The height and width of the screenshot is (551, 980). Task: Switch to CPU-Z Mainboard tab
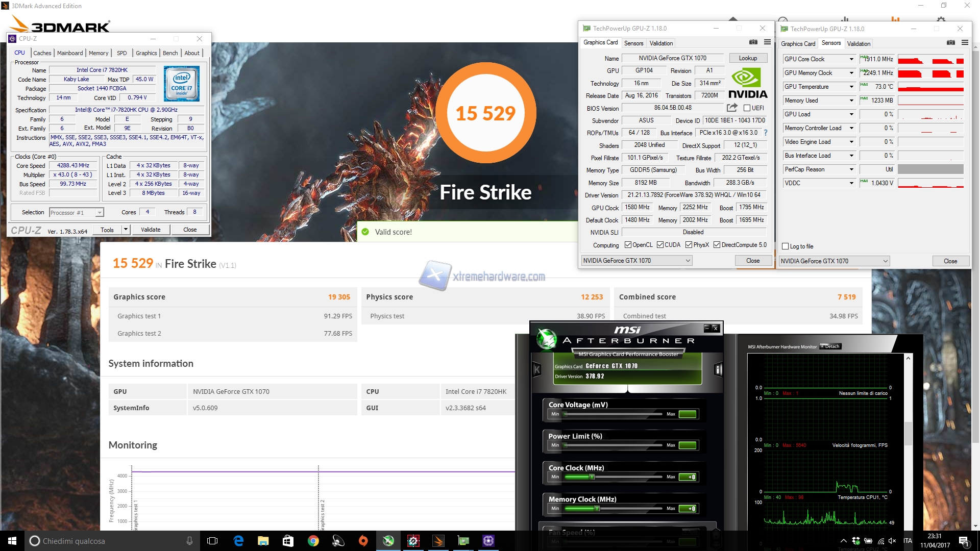(70, 53)
